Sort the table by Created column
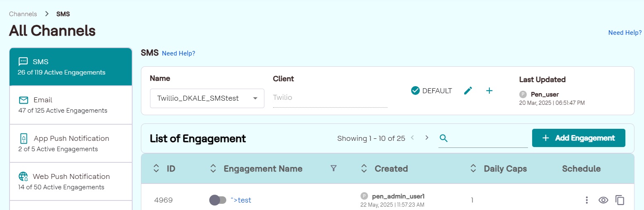This screenshot has height=210, width=644. pyautogui.click(x=364, y=168)
